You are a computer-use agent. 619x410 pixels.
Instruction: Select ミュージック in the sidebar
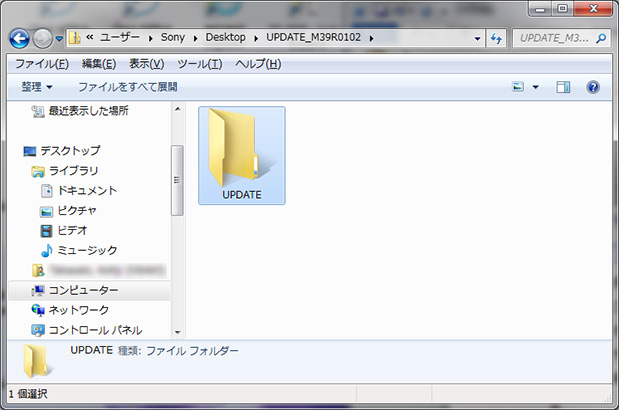(x=84, y=250)
